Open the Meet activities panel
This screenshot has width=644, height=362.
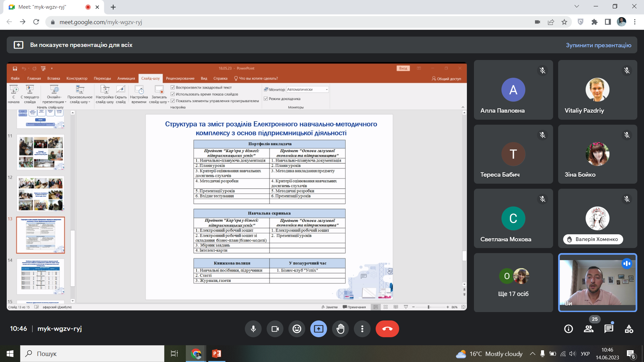[629, 329]
